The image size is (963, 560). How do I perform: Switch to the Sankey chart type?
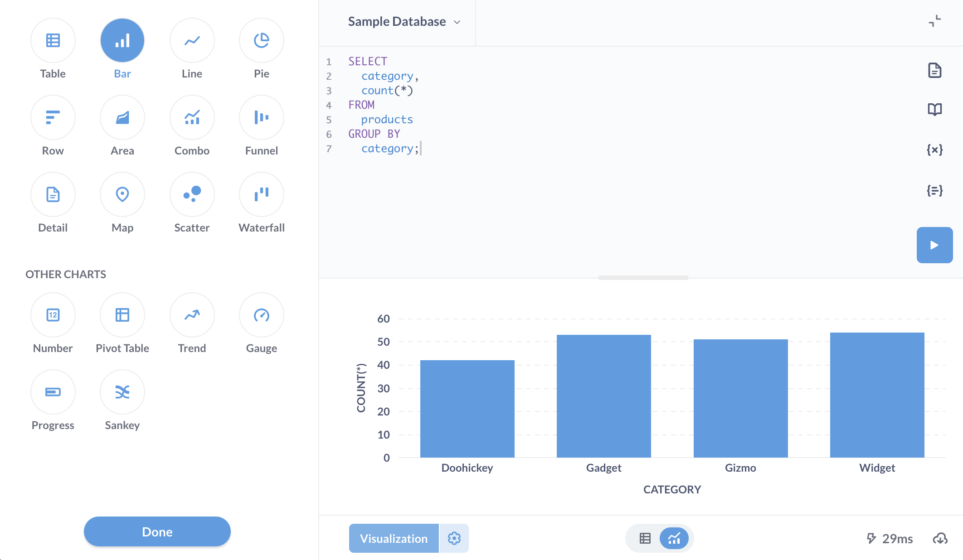(x=122, y=391)
